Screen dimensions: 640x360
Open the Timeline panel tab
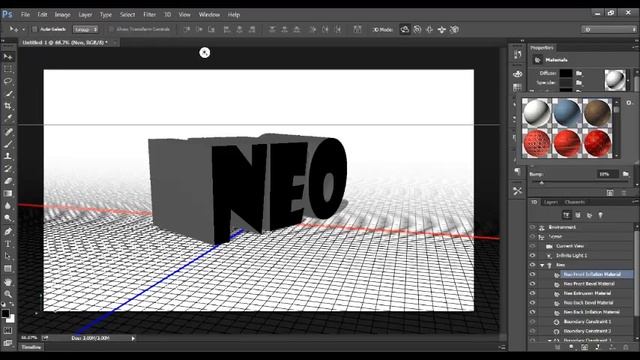click(31, 347)
